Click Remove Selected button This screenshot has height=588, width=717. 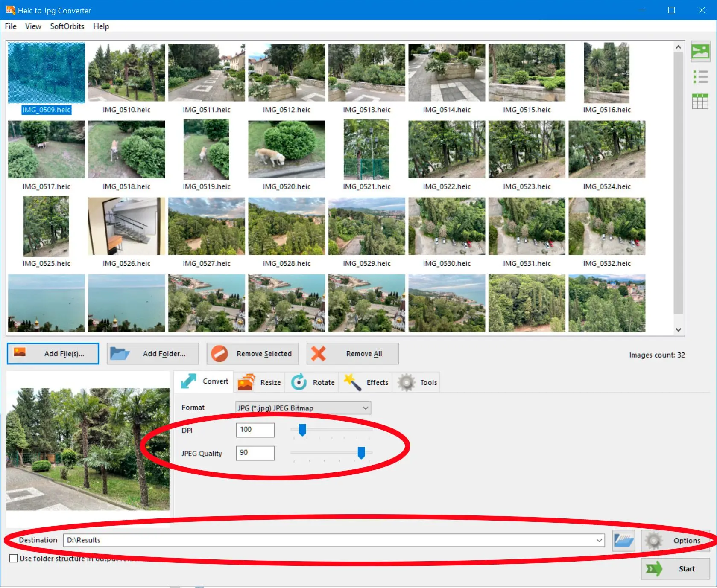click(x=253, y=354)
